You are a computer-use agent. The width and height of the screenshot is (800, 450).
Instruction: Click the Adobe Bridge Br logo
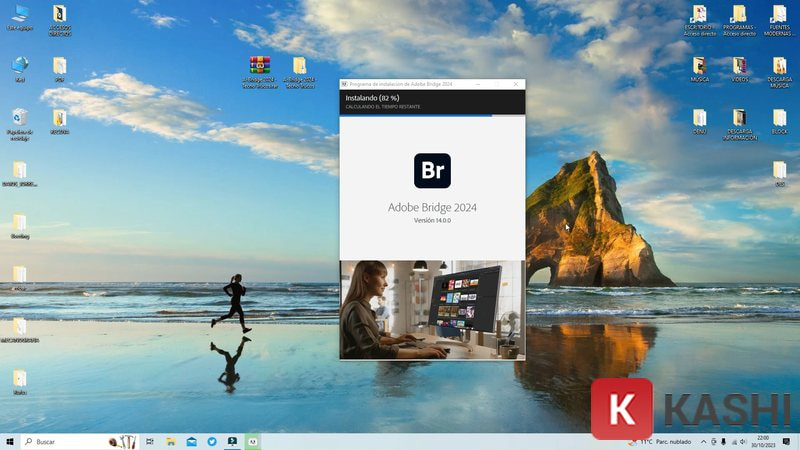pyautogui.click(x=432, y=170)
